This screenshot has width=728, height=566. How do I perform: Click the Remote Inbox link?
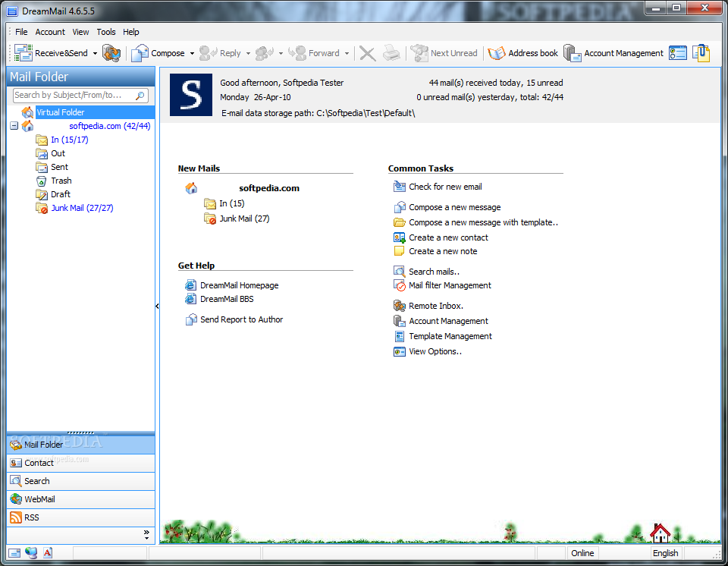(x=436, y=306)
